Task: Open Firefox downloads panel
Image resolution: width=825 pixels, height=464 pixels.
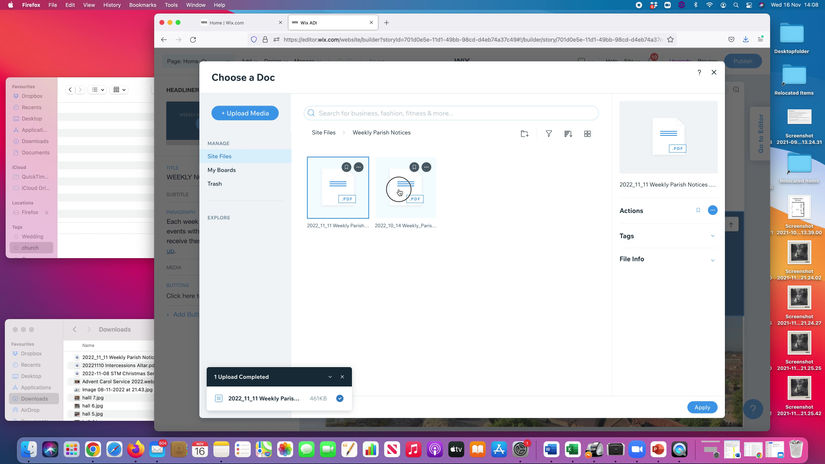Action: (746, 39)
